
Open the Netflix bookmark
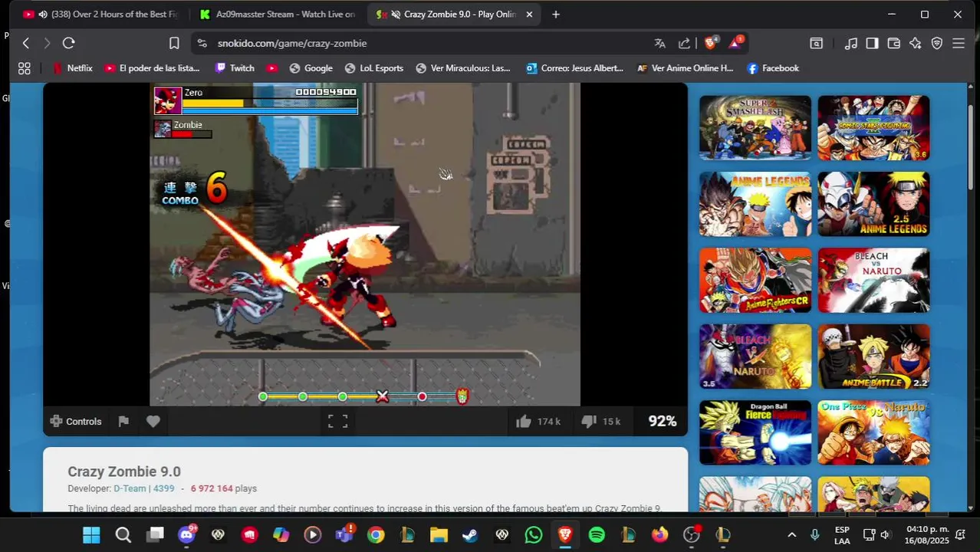point(72,68)
